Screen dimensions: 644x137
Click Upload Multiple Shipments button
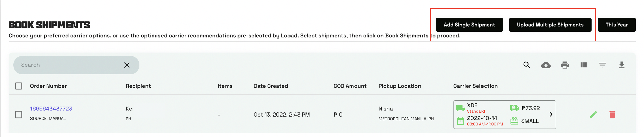[550, 25]
